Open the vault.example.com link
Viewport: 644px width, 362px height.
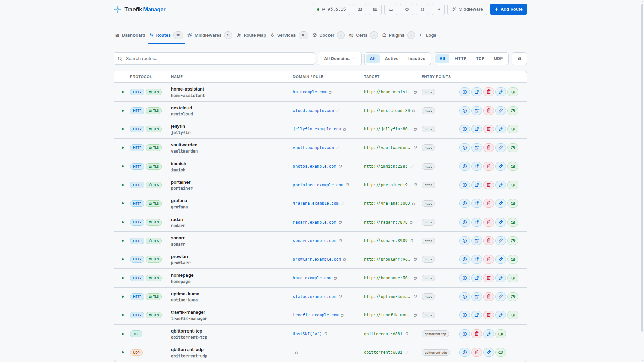[x=313, y=148]
